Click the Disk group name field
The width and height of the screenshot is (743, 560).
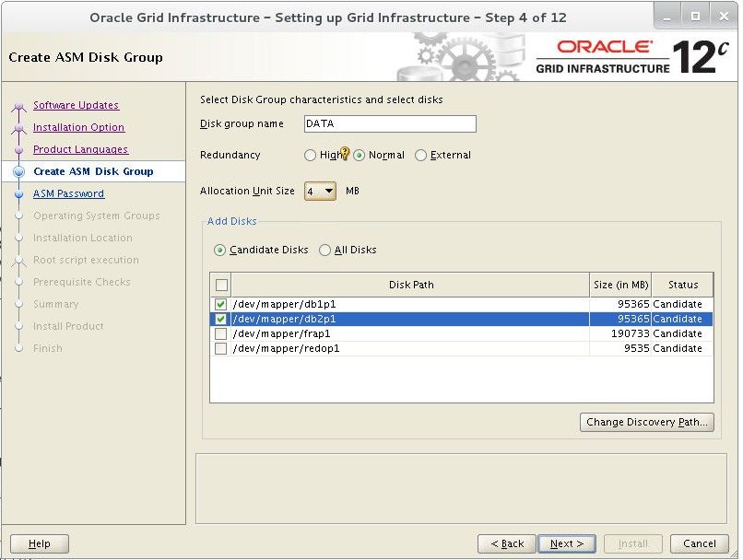[390, 124]
